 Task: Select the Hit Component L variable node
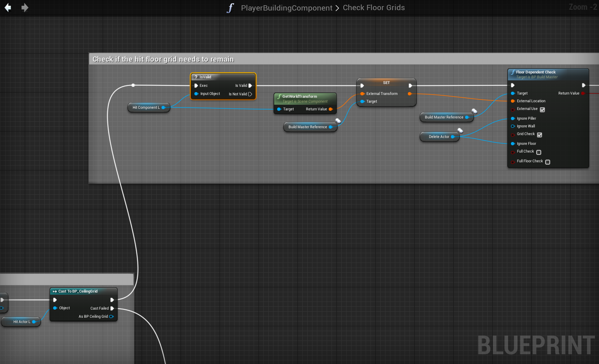tap(146, 108)
